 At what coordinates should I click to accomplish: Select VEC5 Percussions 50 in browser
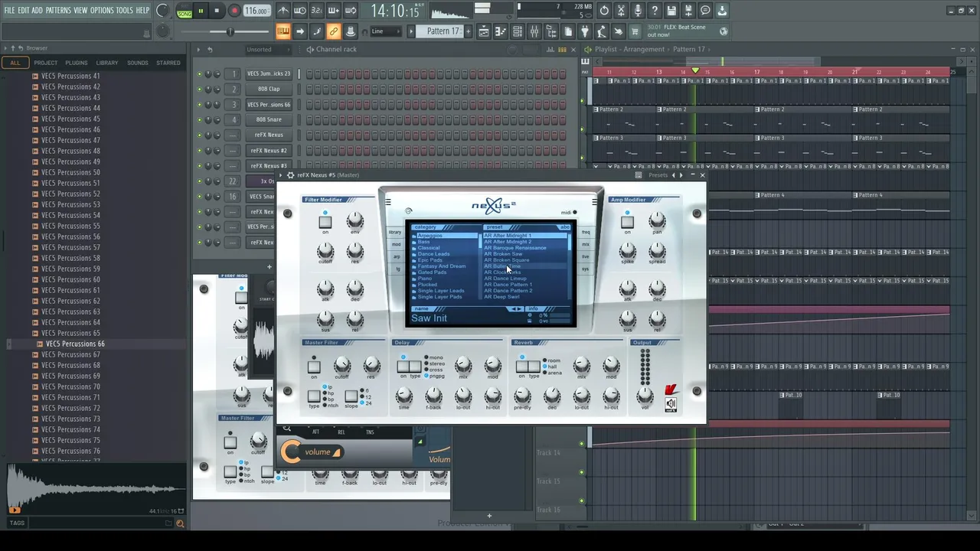[x=70, y=172]
